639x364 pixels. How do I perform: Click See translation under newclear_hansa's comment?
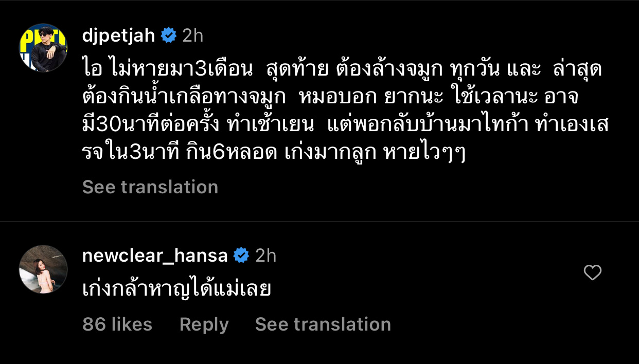323,324
